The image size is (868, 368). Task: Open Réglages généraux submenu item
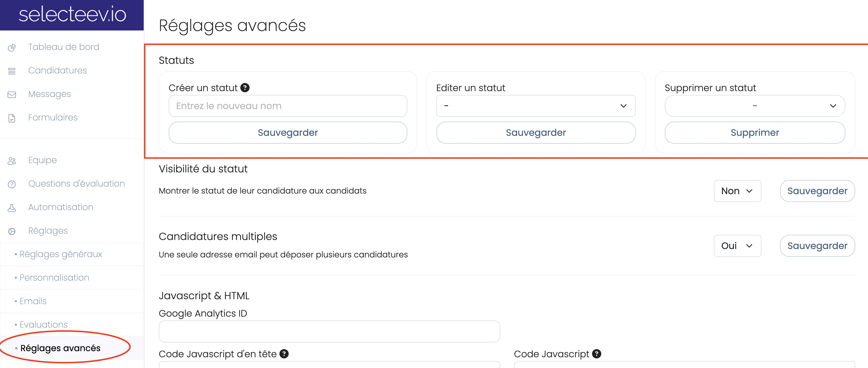61,254
